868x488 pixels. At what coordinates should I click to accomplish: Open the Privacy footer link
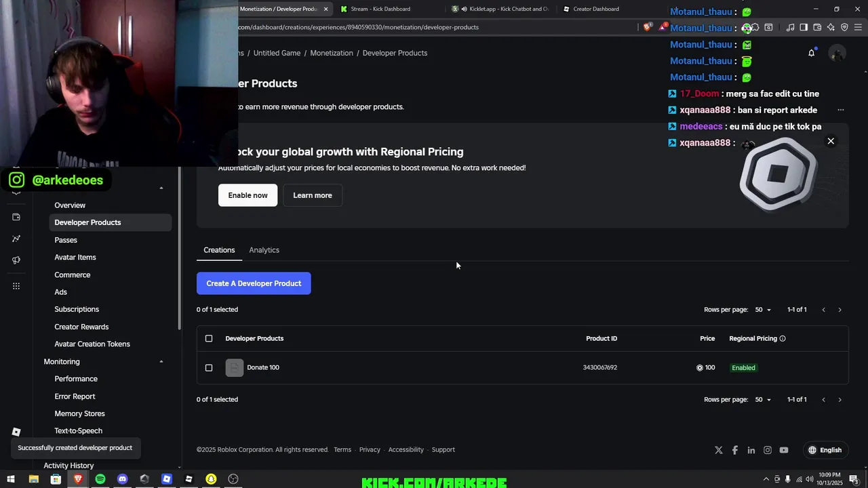(370, 450)
